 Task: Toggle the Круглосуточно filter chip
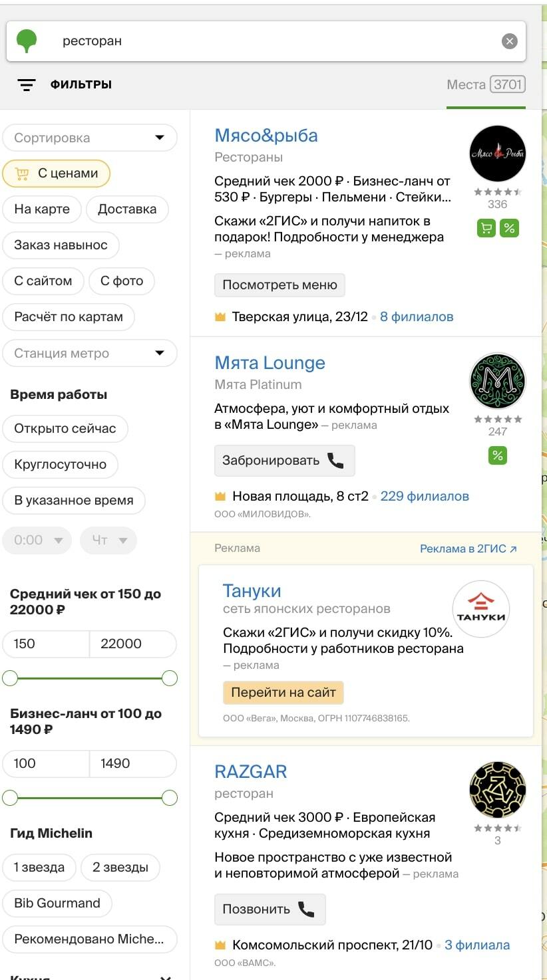pos(61,465)
